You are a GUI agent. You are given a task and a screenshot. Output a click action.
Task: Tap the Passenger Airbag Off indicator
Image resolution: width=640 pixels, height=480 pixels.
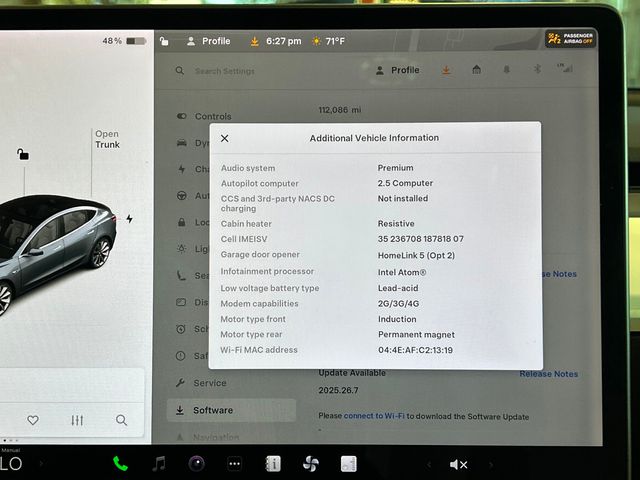(x=570, y=39)
